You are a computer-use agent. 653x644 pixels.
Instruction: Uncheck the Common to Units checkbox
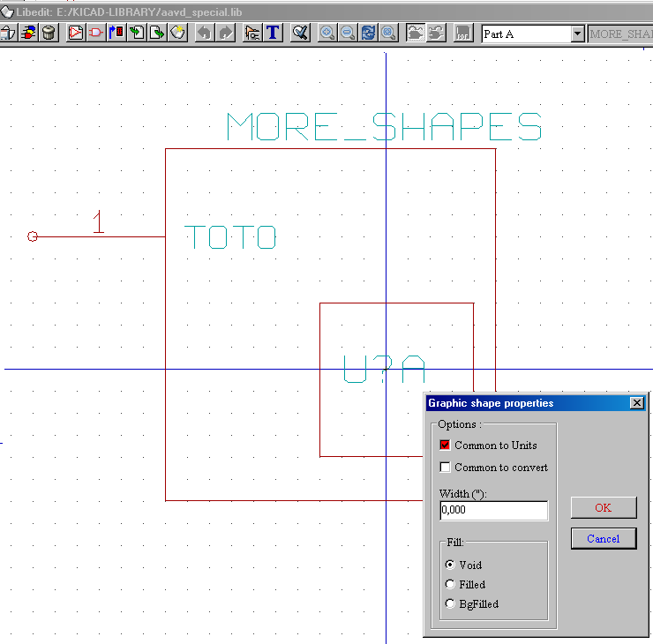pos(446,446)
